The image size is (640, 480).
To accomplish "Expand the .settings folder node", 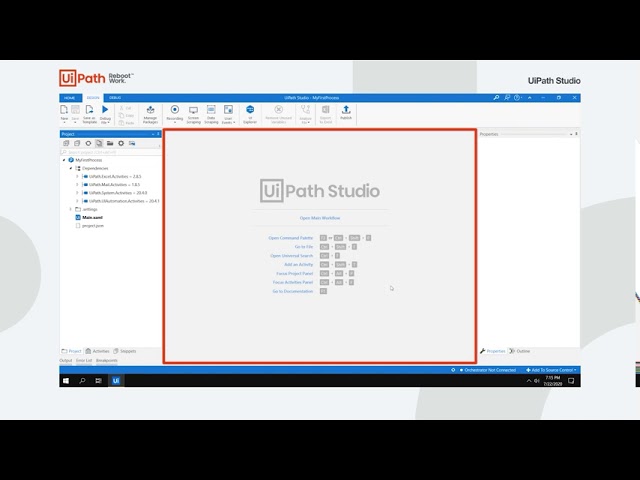I will (71, 209).
